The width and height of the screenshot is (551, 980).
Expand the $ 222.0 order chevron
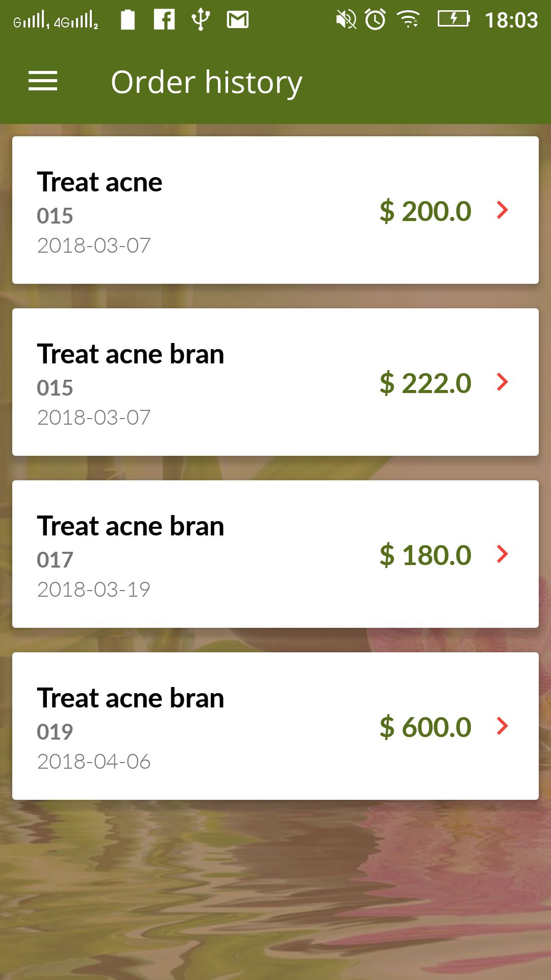click(503, 382)
